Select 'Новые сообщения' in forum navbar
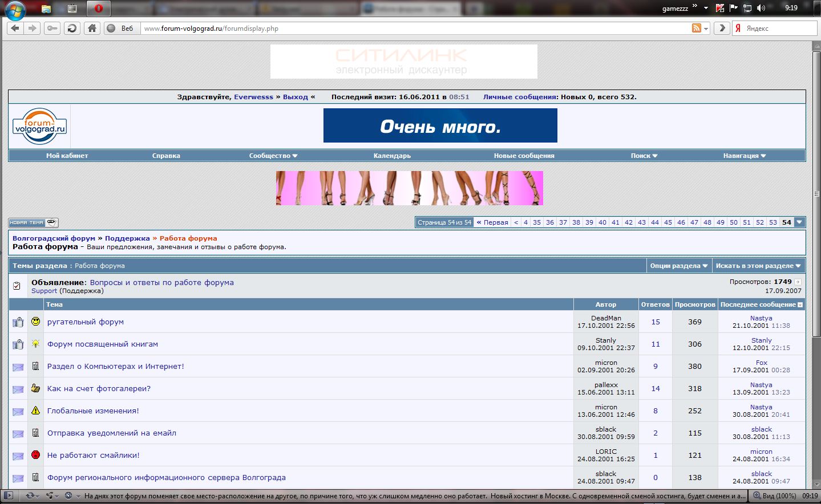The width and height of the screenshot is (821, 504). (524, 156)
